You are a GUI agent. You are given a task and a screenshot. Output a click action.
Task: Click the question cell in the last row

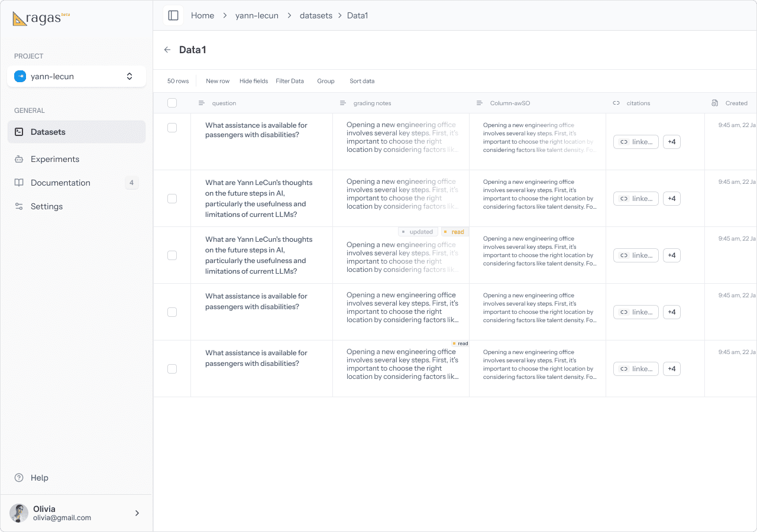pos(262,369)
